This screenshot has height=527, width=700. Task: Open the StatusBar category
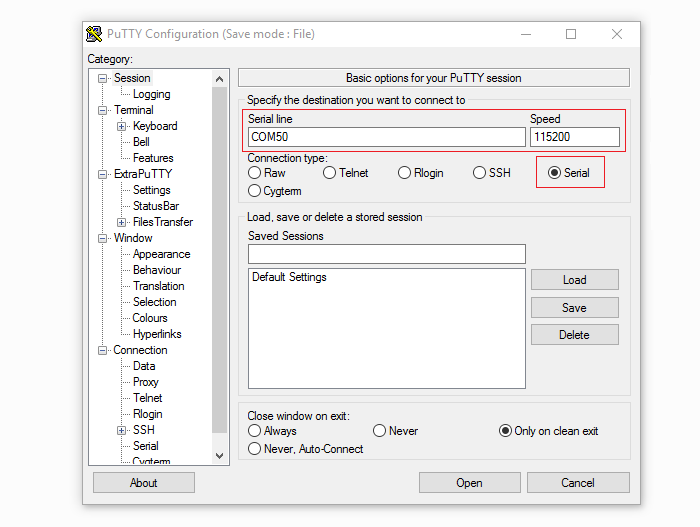pos(156,206)
